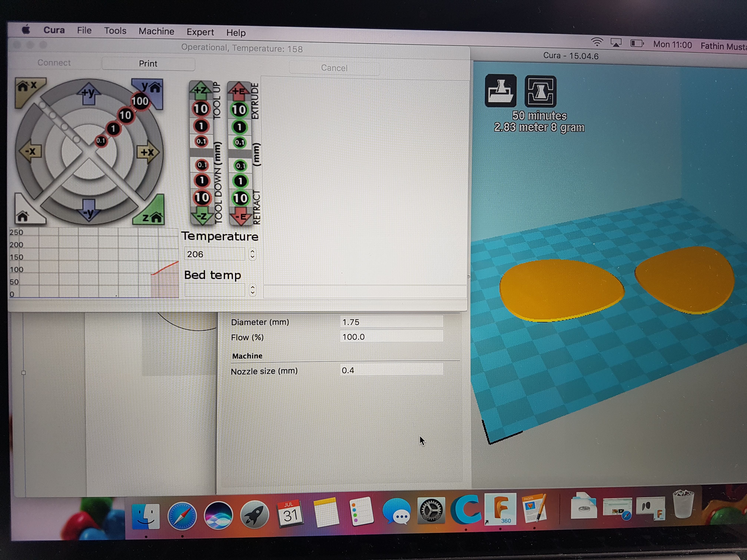Click the Bed temp input field

tap(215, 290)
